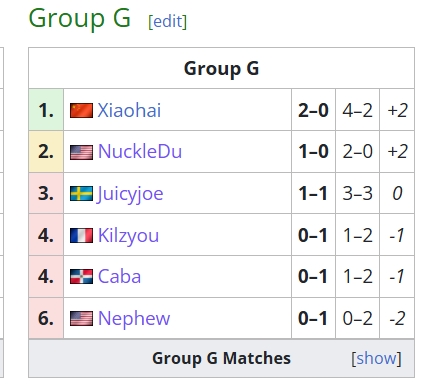The width and height of the screenshot is (439, 386).
Task: Open the Nephew player page
Action: (x=134, y=319)
